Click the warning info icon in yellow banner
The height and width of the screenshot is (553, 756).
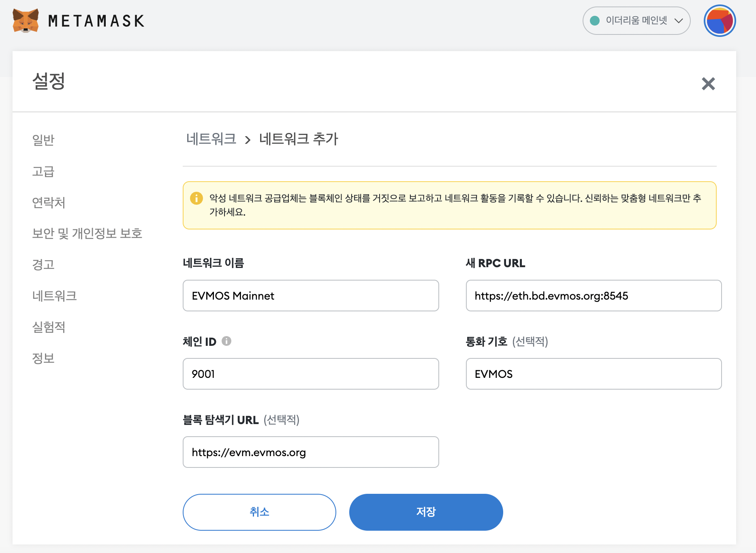point(196,198)
